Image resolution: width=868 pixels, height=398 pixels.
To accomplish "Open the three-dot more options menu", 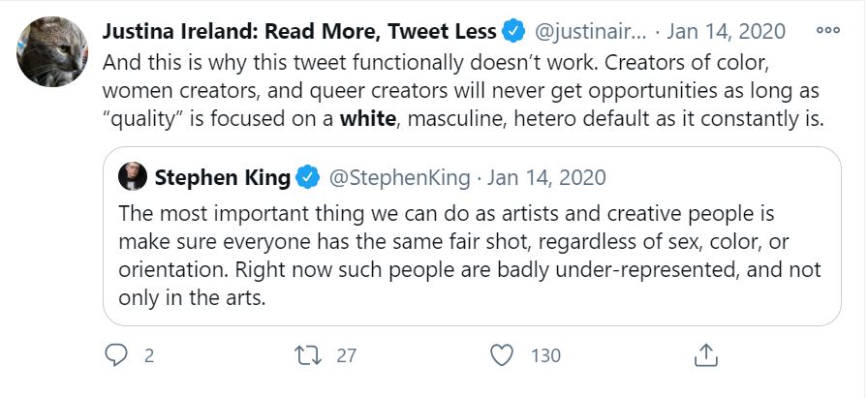I will coord(827,30).
